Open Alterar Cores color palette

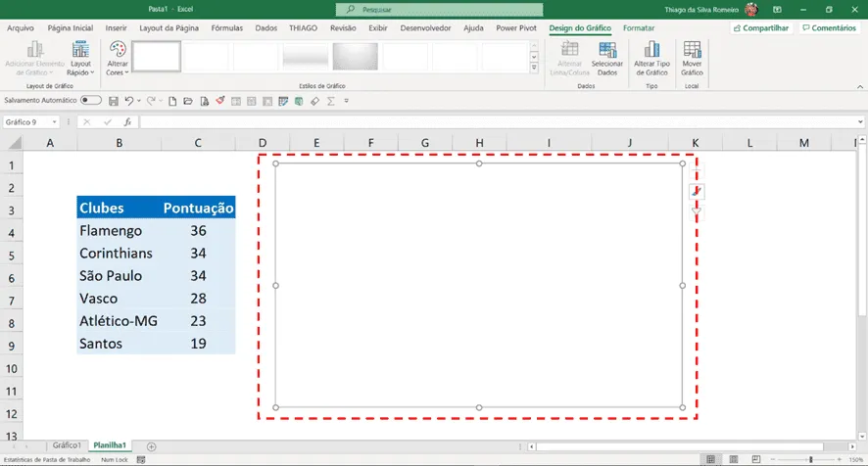(x=118, y=58)
